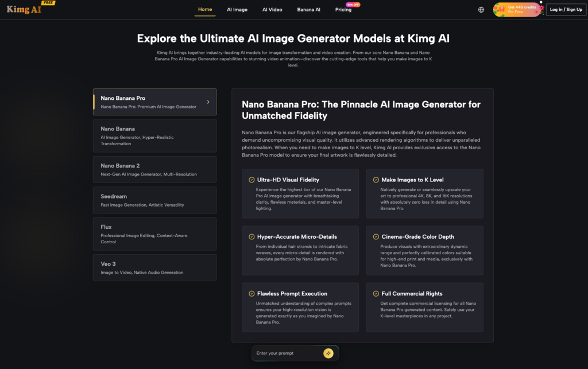Click the Cinema-Grade Color Depth heading

tap(418, 237)
